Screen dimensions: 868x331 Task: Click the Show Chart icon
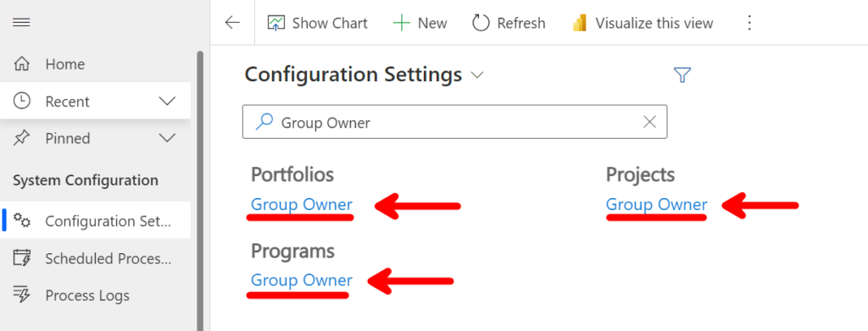coord(275,23)
